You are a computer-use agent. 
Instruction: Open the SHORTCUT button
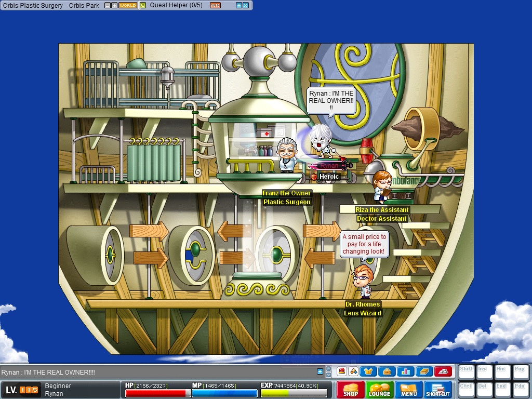[438, 389]
